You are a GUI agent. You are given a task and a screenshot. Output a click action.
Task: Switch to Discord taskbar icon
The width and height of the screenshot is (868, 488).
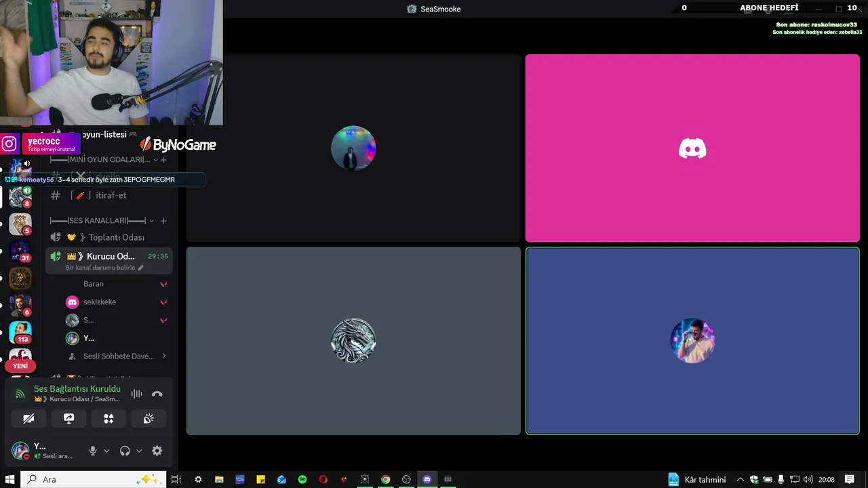(427, 479)
